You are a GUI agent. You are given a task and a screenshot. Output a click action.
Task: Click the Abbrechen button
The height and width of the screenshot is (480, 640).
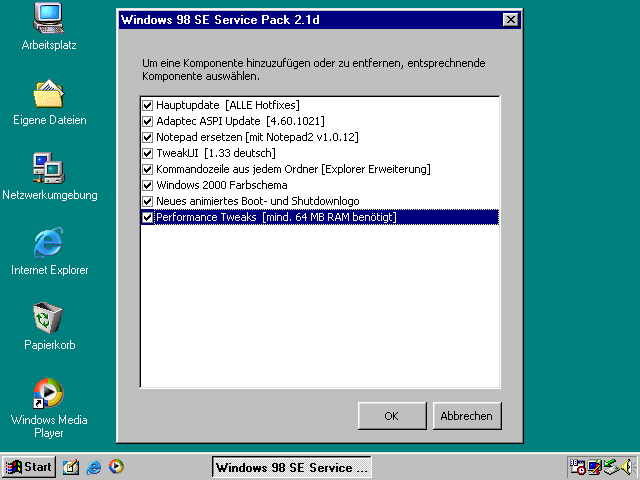[467, 416]
